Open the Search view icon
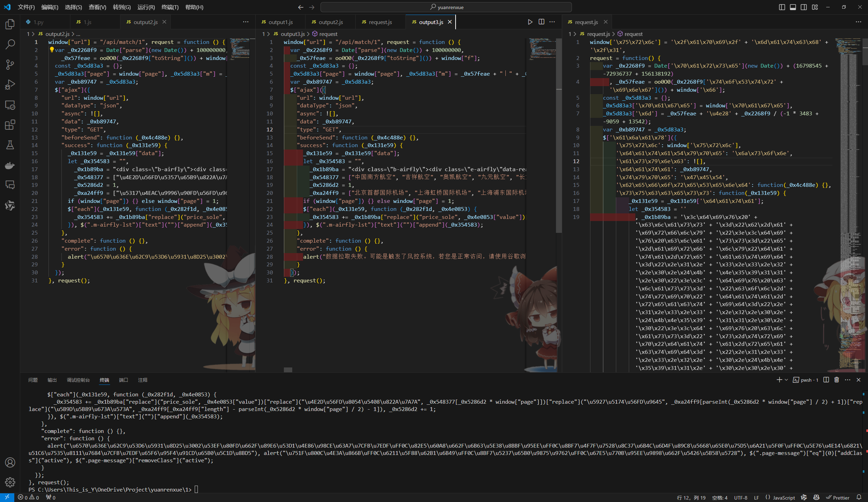 [10, 44]
